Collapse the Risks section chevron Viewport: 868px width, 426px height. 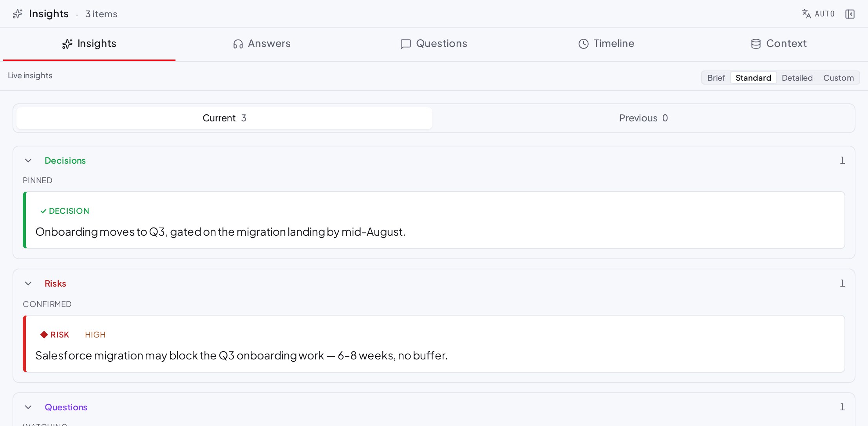click(28, 283)
